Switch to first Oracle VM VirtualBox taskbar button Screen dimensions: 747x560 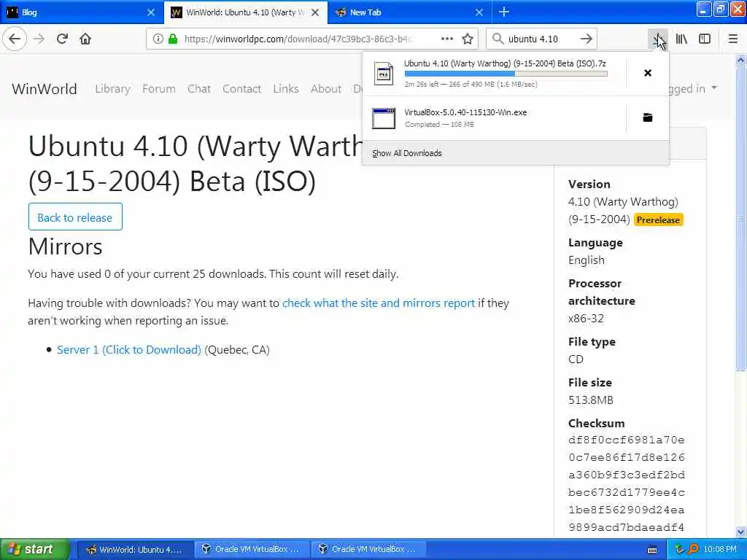[x=252, y=549]
